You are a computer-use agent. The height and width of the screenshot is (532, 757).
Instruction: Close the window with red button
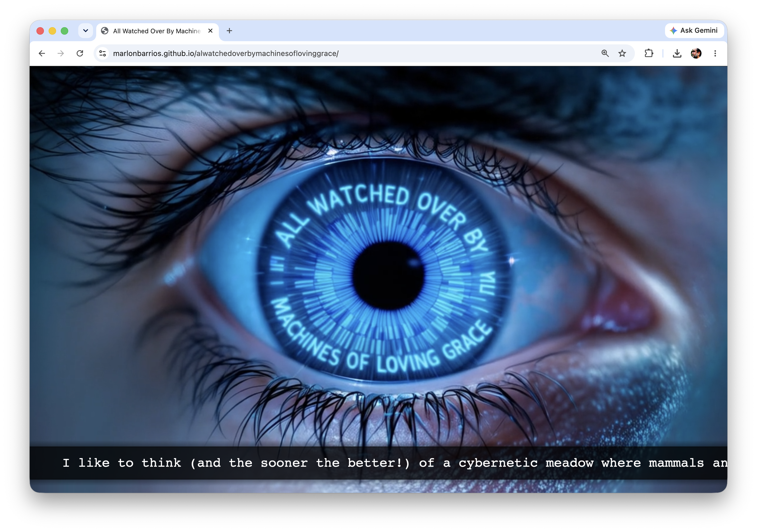click(40, 31)
